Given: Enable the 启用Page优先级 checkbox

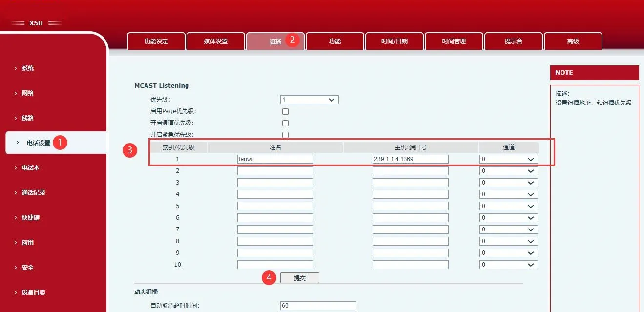Looking at the screenshot, I should click(x=286, y=111).
